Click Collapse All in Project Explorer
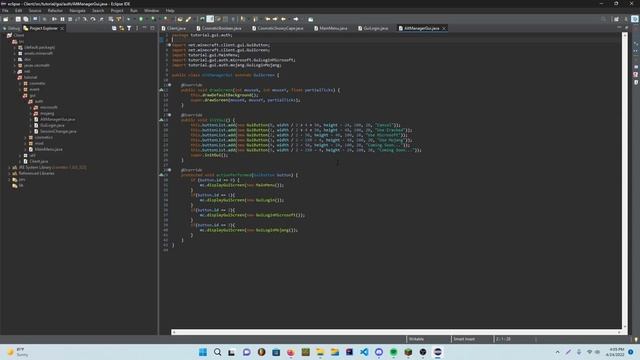Image resolution: width=640 pixels, height=360 pixels. pos(114,28)
